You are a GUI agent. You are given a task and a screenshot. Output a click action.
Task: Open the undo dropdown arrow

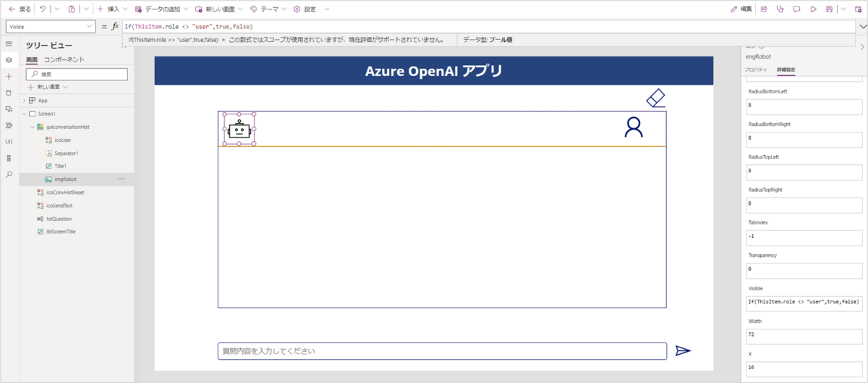coord(57,9)
